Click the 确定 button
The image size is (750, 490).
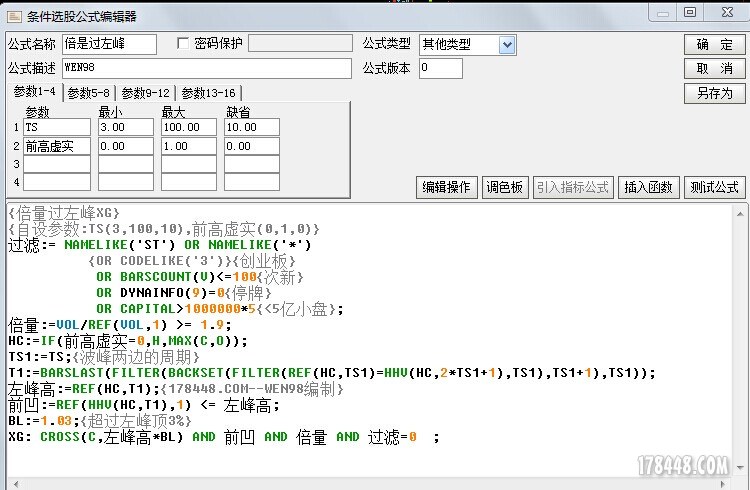click(x=714, y=45)
